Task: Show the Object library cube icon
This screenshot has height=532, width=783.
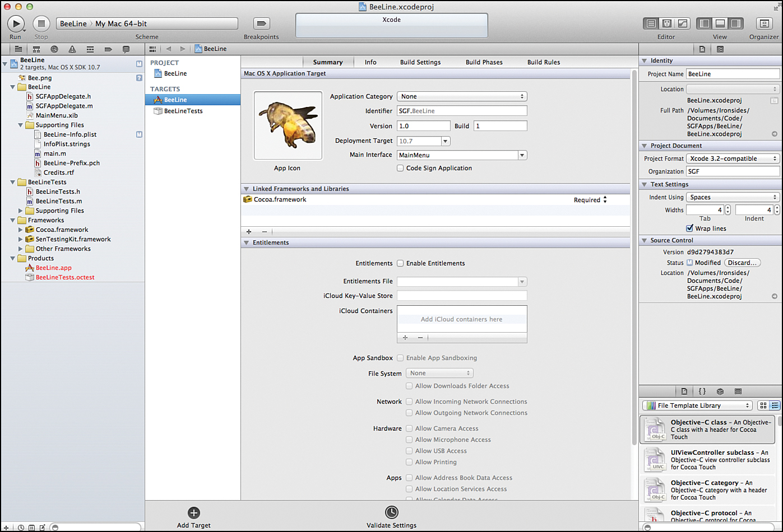Action: tap(720, 391)
